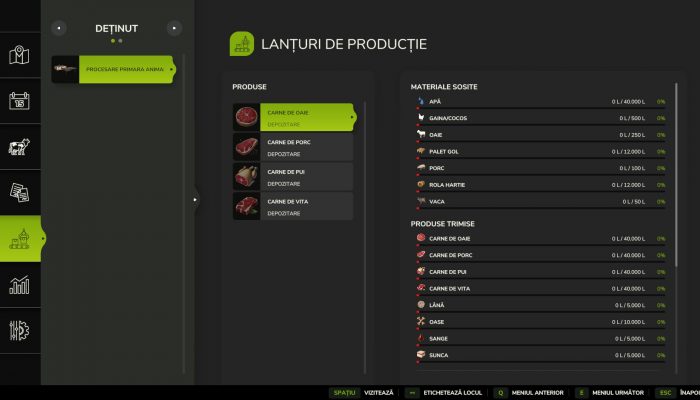
Task: Click the Apa fill level bar
Action: coord(540,108)
